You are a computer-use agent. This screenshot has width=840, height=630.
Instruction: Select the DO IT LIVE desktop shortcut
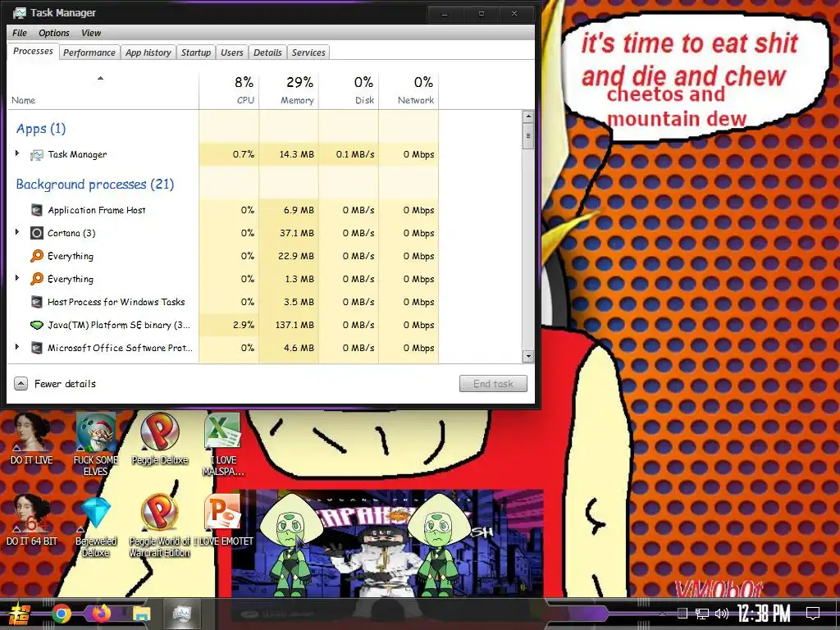(x=32, y=440)
